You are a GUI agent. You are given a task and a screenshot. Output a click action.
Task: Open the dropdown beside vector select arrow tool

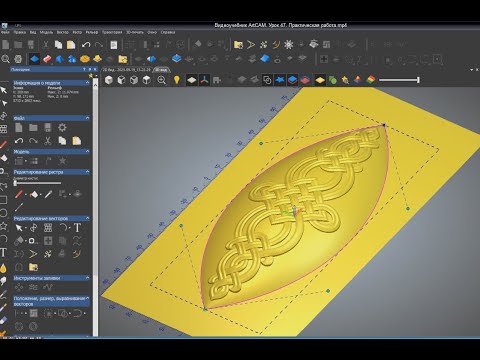pos(26,228)
